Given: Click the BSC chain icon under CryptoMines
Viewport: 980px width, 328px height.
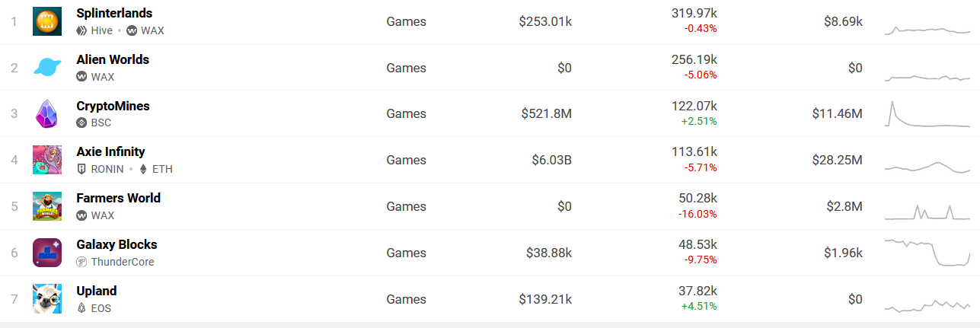Looking at the screenshot, I should [x=81, y=123].
